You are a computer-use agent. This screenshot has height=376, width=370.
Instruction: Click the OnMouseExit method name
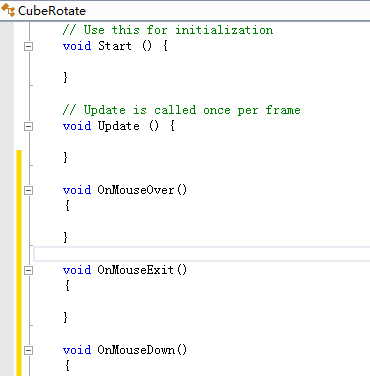(x=136, y=270)
